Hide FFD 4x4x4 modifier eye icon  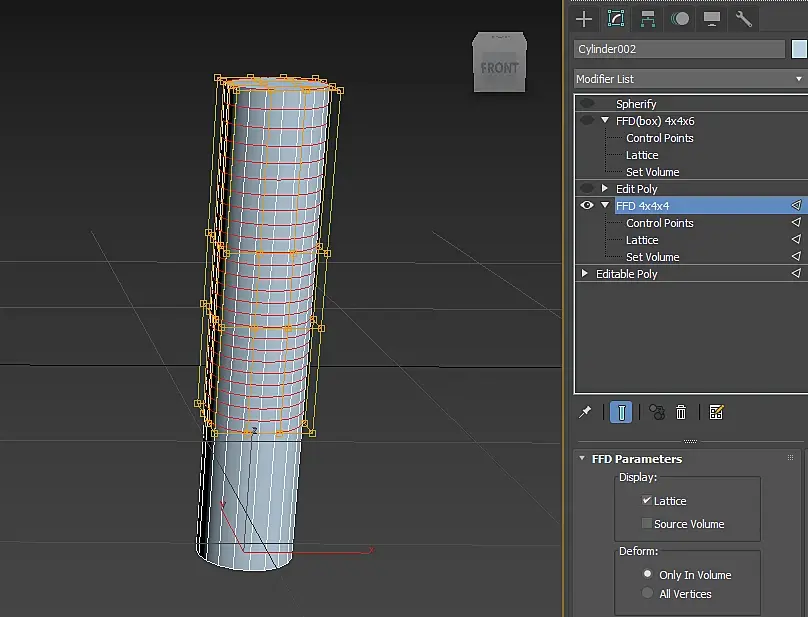tap(587, 205)
